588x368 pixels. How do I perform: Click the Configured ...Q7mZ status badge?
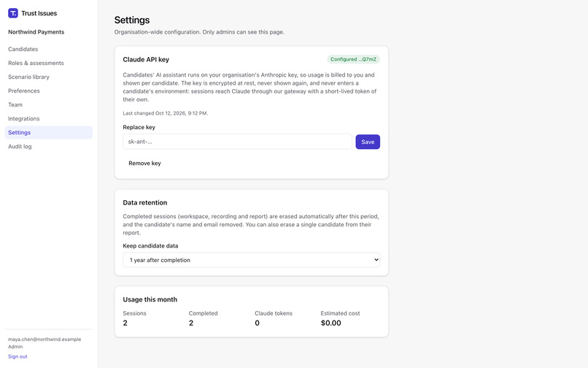pyautogui.click(x=353, y=59)
